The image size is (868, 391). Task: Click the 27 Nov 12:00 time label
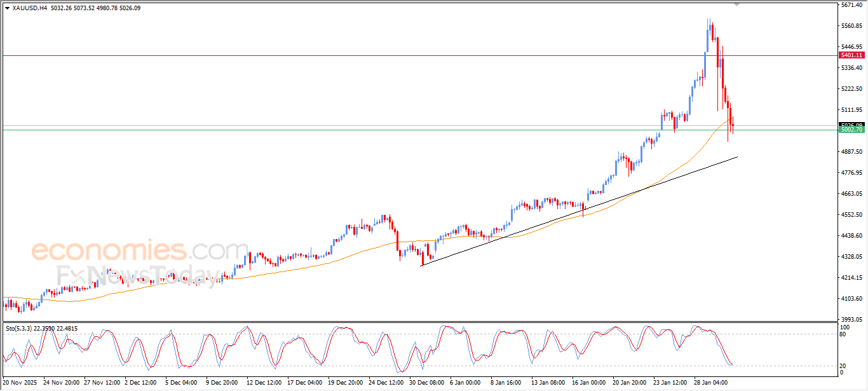pyautogui.click(x=102, y=383)
